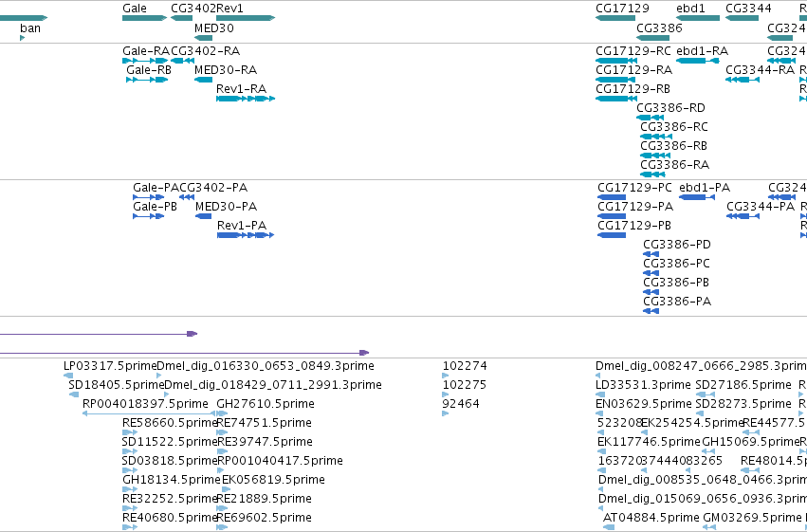Click the CG3386-PB protein label
Screen dimensions: 807x532
point(676,283)
